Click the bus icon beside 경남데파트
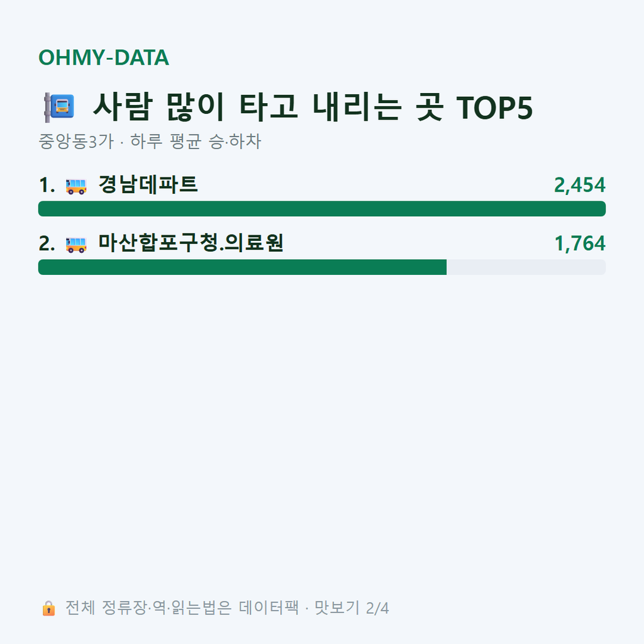The height and width of the screenshot is (644, 644). pyautogui.click(x=76, y=186)
